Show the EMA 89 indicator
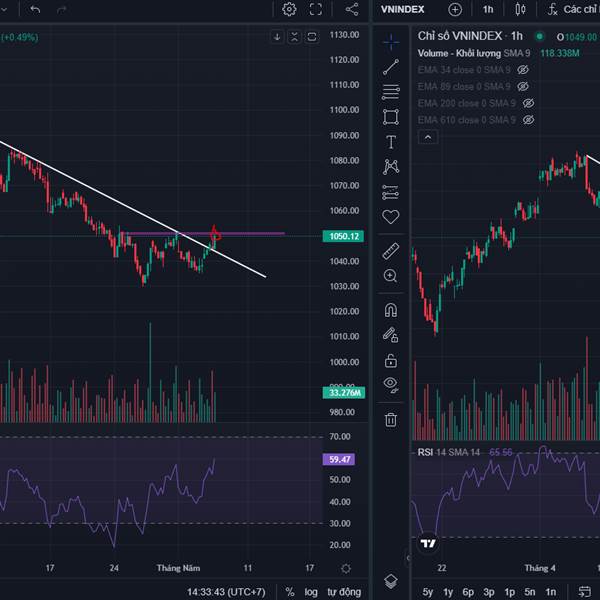 [x=523, y=86]
